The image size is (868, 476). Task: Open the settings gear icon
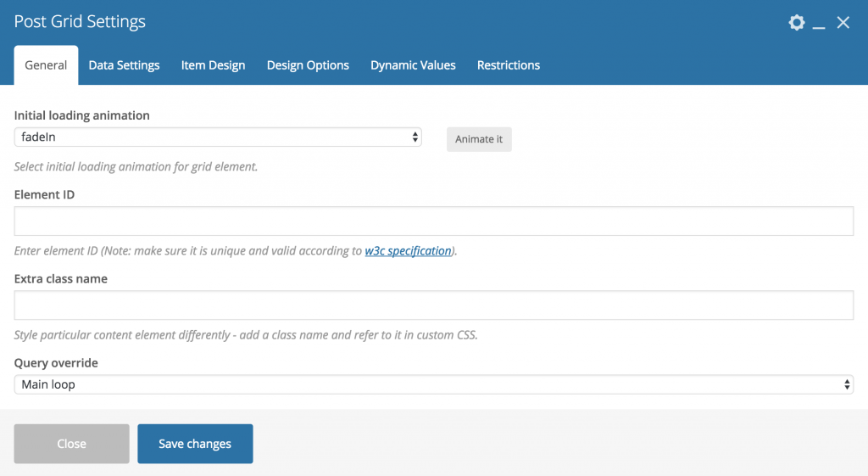click(x=797, y=23)
